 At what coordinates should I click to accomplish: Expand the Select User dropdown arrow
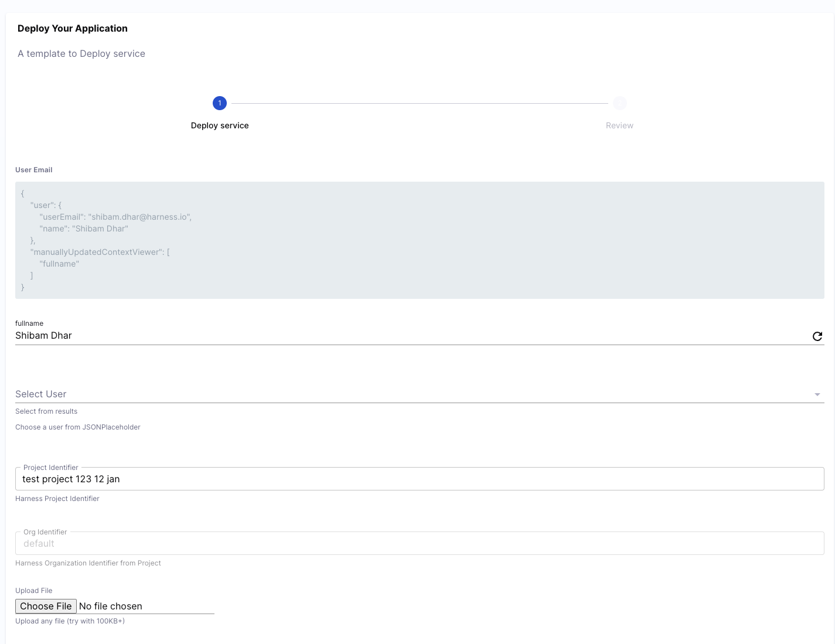pos(817,394)
